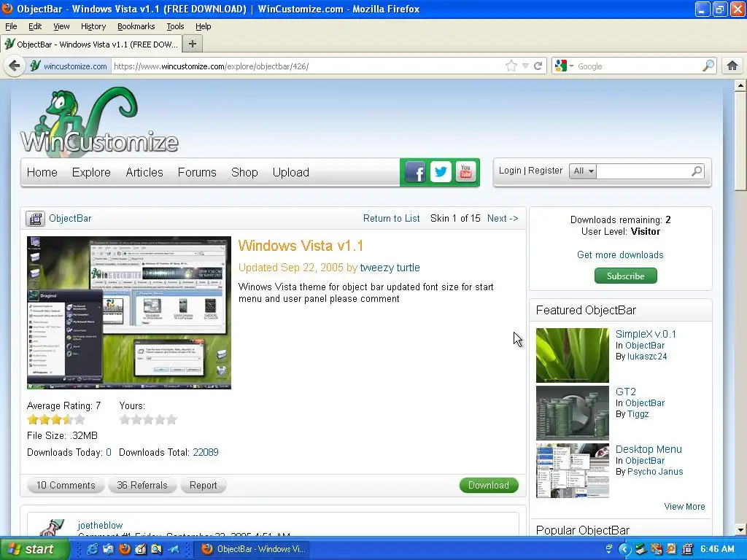747x560 pixels.
Task: Click the Report button
Action: 204,485
